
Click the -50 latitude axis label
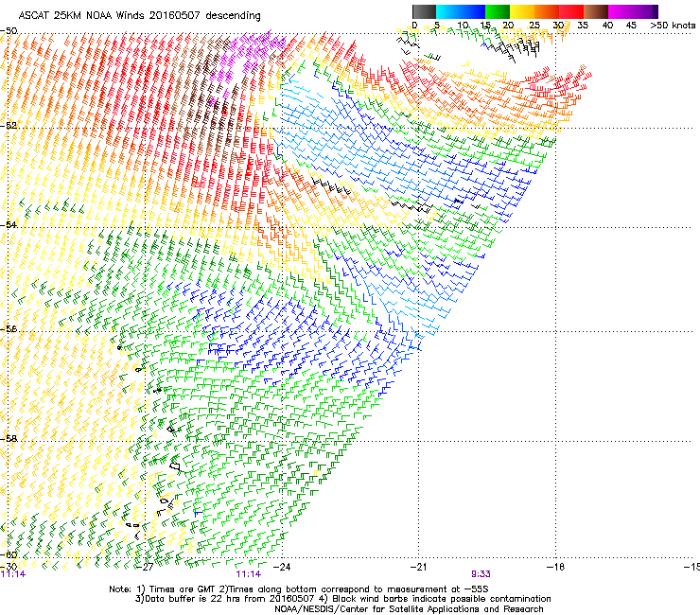[x=9, y=31]
